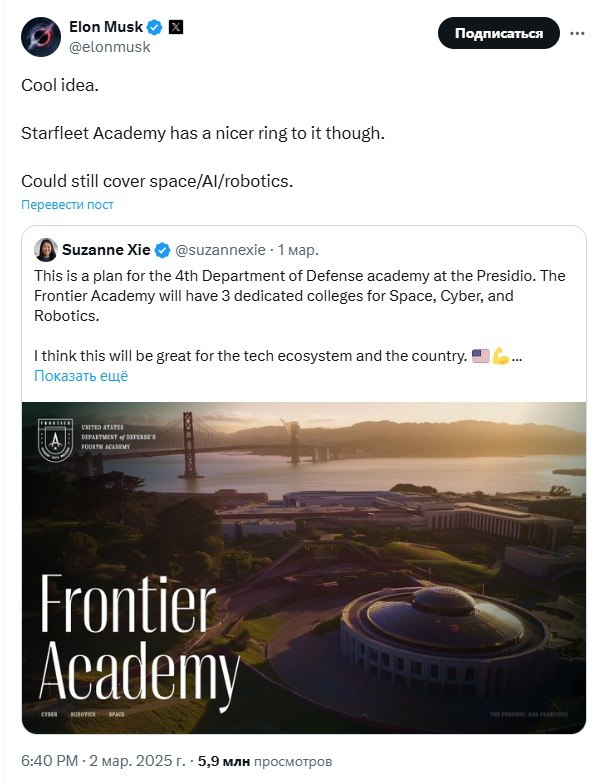Expand quoted post with "Показать ещё"

(x=81, y=376)
